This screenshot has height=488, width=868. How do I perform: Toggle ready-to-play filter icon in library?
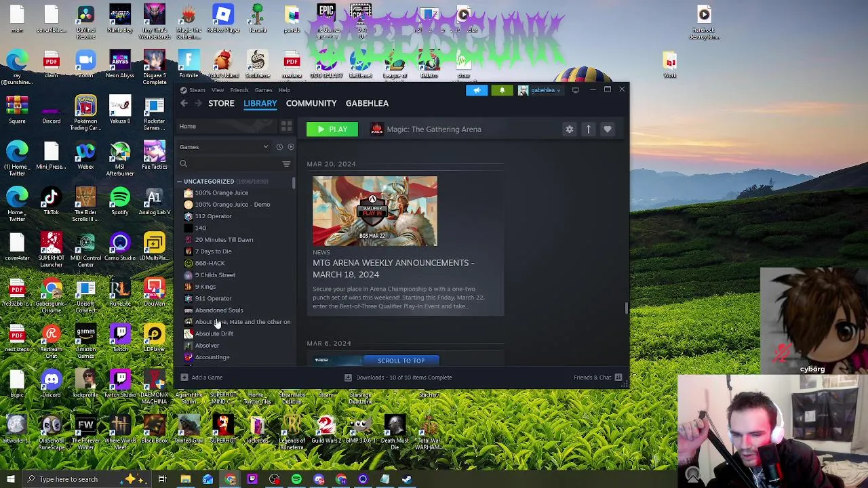(291, 147)
